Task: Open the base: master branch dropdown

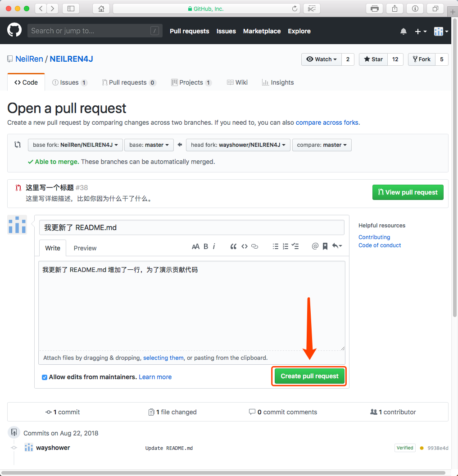Action: (149, 145)
